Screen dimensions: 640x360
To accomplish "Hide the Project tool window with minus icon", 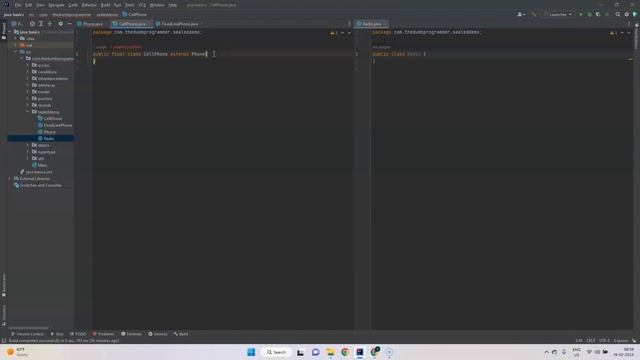I will point(69,24).
